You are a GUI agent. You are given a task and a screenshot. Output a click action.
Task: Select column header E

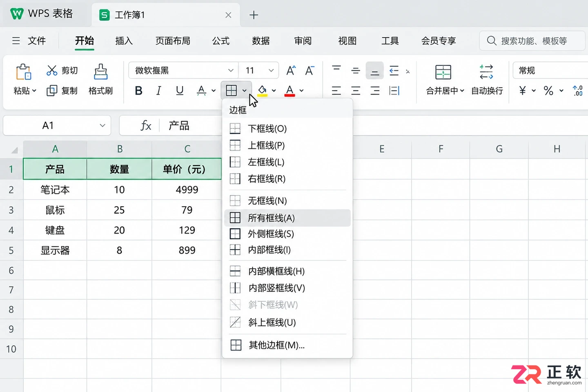click(x=382, y=149)
